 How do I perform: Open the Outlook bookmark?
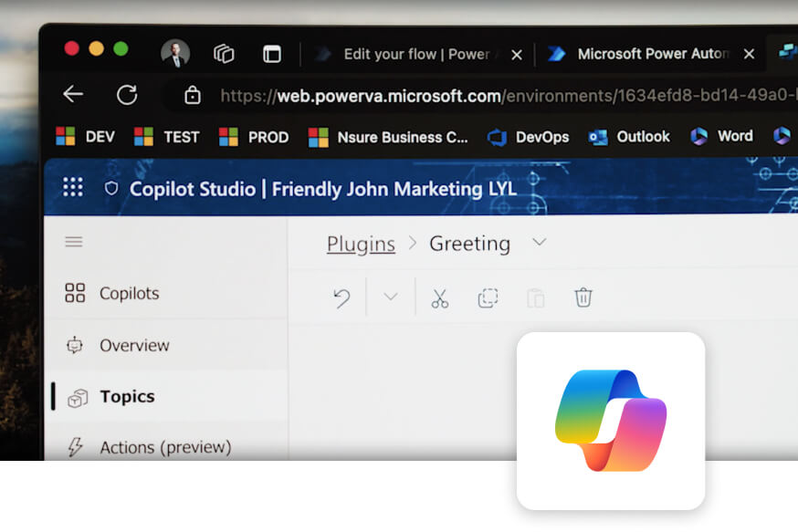pos(629,136)
